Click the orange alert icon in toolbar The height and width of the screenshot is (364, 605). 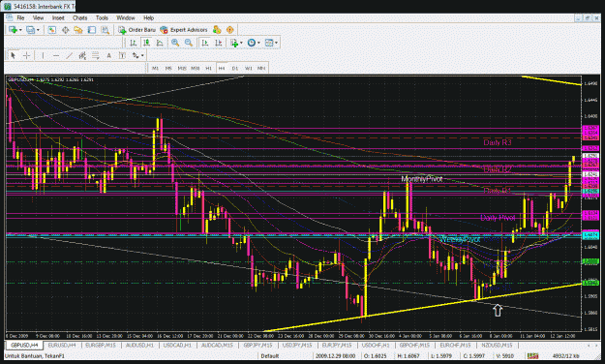[x=230, y=30]
